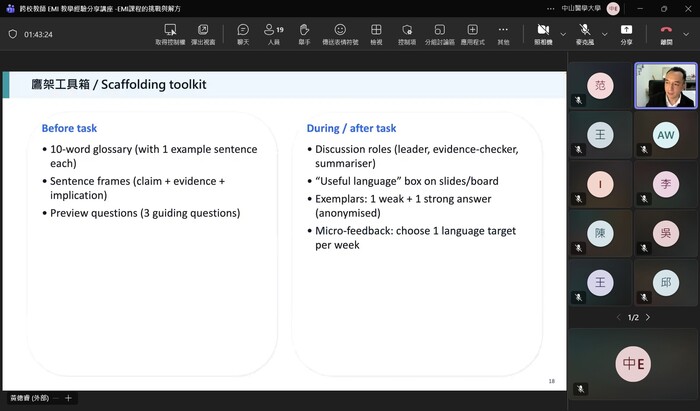Raise your hand (舉手)
700x411 pixels.
tap(306, 30)
